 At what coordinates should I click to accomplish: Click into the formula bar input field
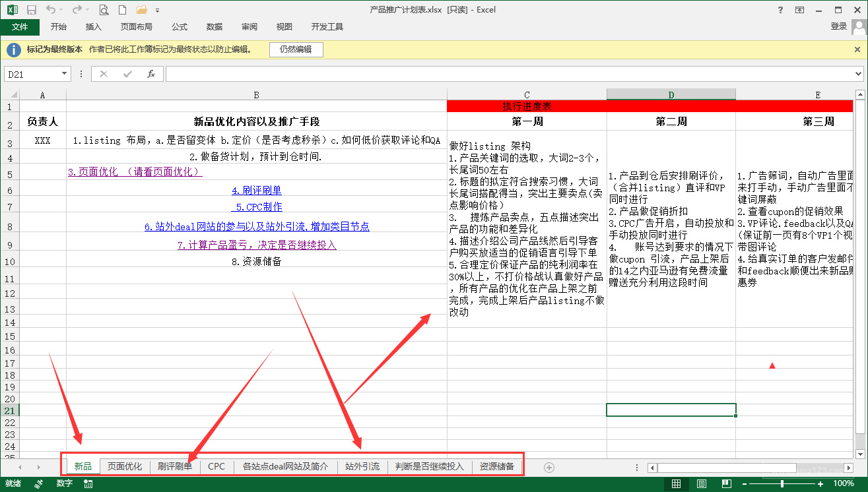click(509, 74)
